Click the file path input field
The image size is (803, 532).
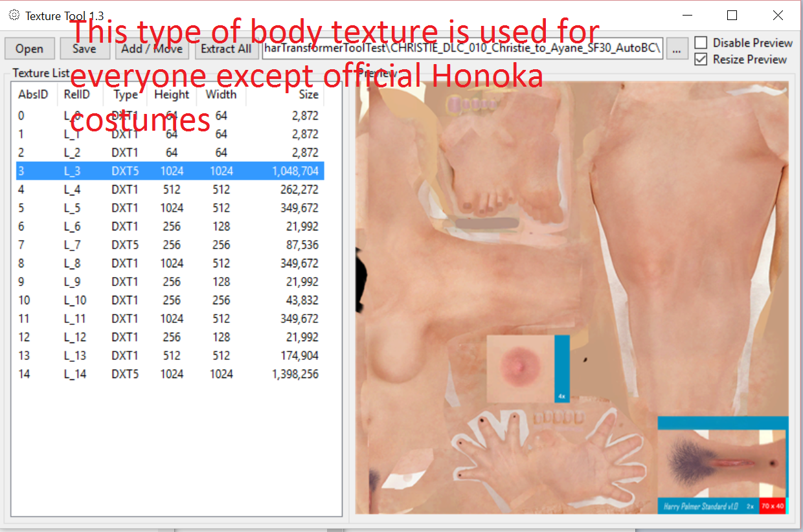(x=462, y=49)
